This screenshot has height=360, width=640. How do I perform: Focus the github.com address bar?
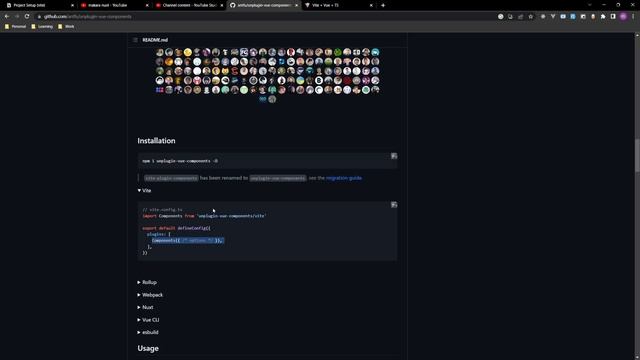click(265, 16)
